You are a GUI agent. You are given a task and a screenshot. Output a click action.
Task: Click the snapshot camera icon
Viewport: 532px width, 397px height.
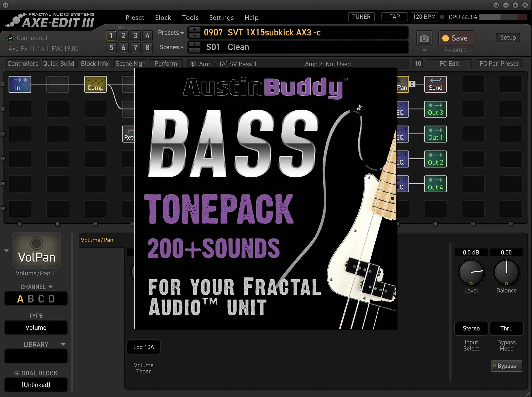point(424,38)
